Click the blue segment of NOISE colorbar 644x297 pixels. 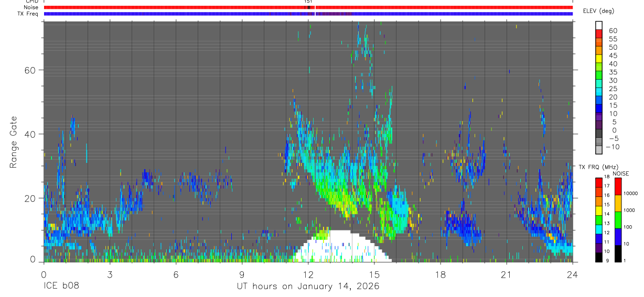(618, 236)
